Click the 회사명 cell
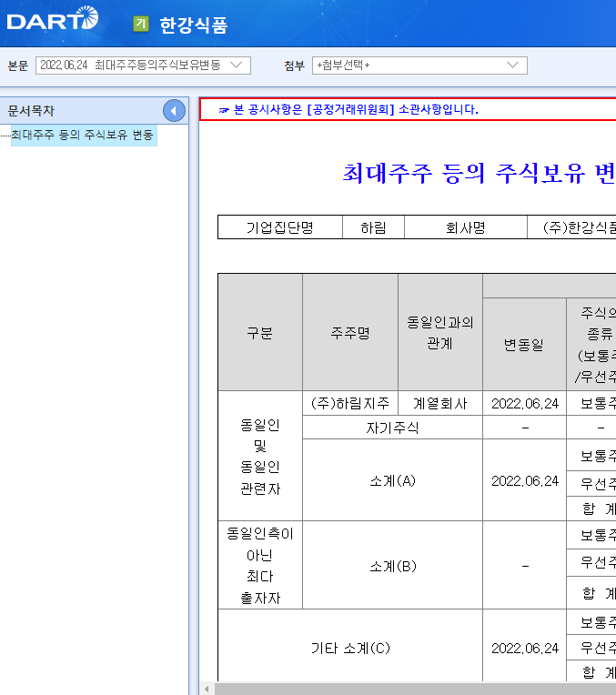 tap(466, 227)
